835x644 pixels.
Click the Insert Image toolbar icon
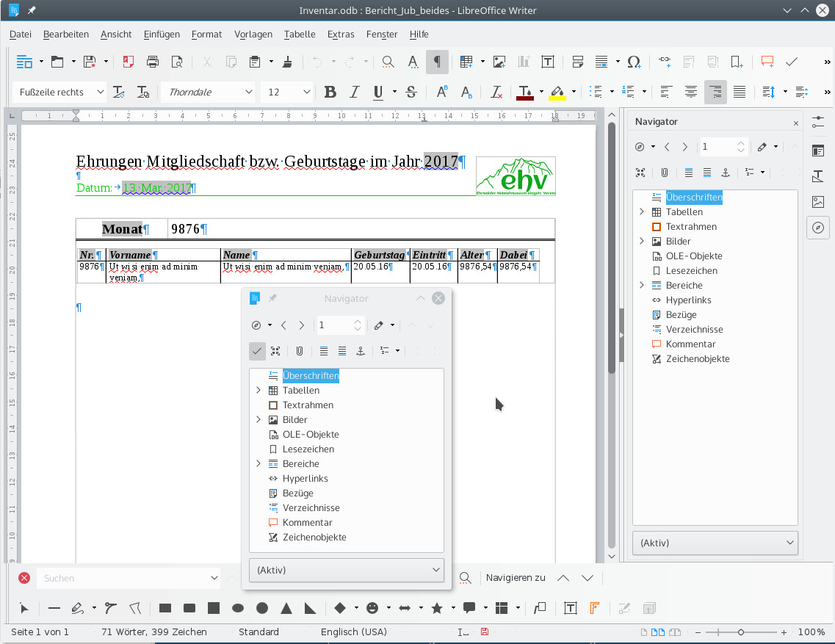point(499,62)
